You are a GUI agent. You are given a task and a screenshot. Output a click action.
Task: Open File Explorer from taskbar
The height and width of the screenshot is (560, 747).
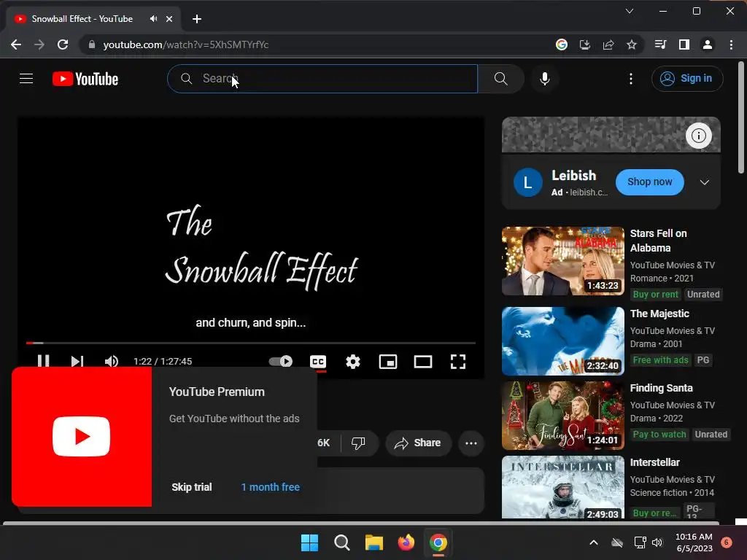pos(374,542)
